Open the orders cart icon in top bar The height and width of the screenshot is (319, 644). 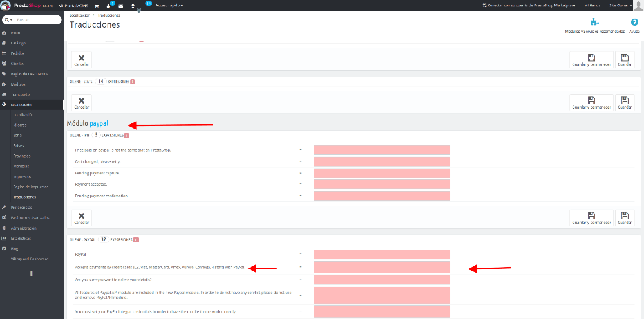click(x=97, y=6)
